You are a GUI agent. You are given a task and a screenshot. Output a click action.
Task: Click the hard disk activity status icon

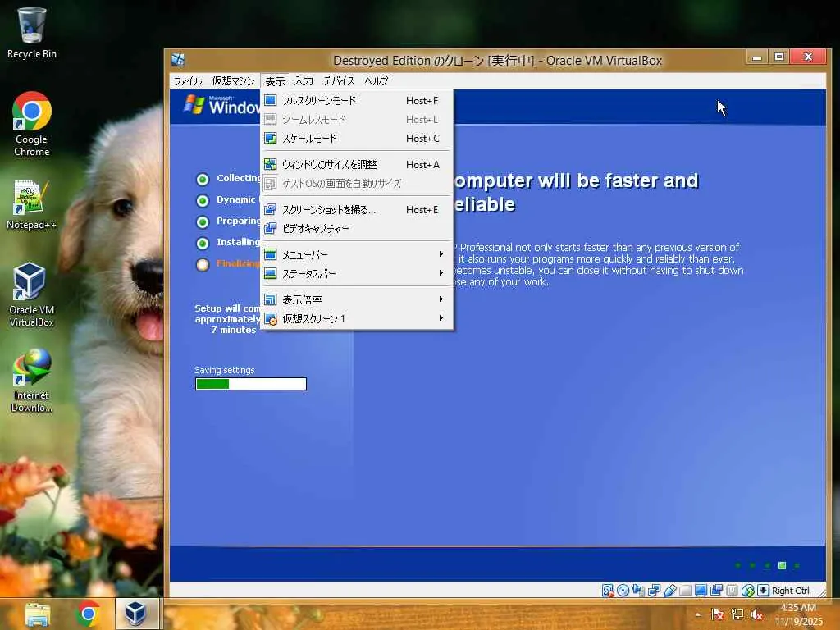click(x=608, y=591)
